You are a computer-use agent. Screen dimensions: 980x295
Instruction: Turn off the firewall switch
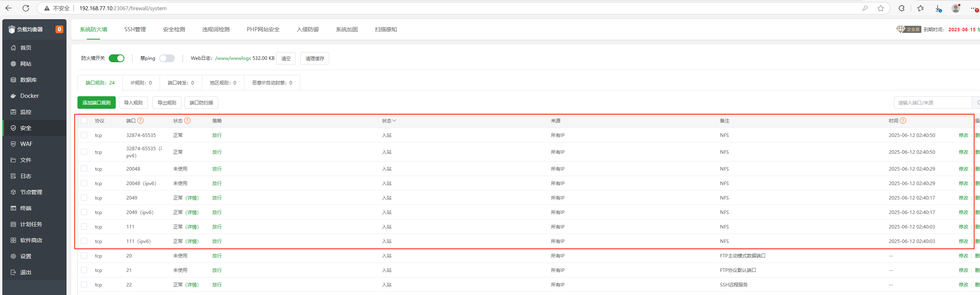click(x=117, y=58)
